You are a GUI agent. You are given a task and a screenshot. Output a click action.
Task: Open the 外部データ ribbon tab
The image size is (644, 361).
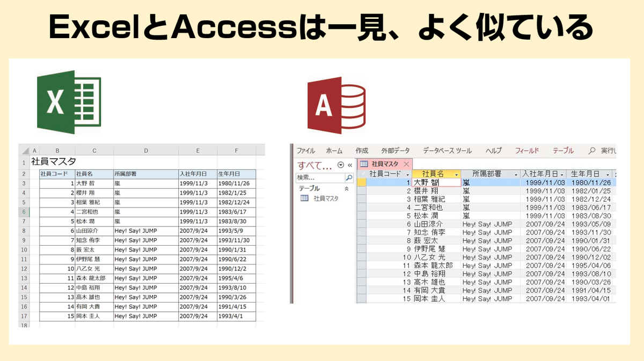(x=395, y=151)
